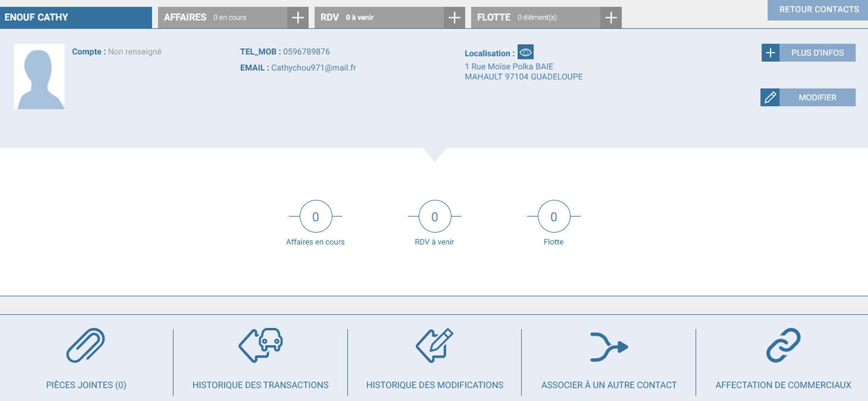The image size is (868, 401).
Task: Click the Affaires en cours counter circle
Action: point(316,217)
